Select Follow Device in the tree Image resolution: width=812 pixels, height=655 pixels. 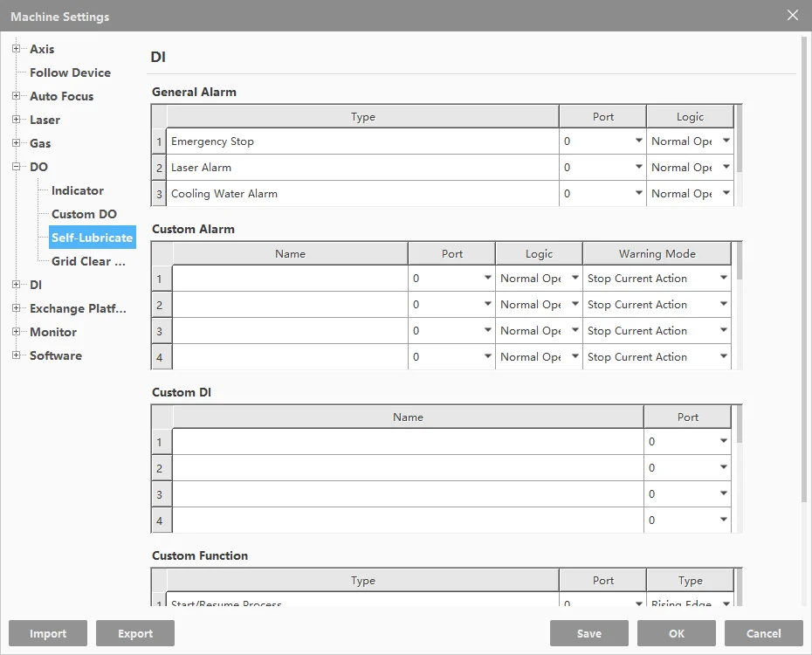70,72
